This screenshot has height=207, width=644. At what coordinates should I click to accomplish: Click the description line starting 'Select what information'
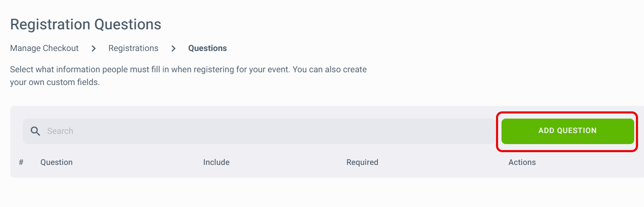[188, 69]
